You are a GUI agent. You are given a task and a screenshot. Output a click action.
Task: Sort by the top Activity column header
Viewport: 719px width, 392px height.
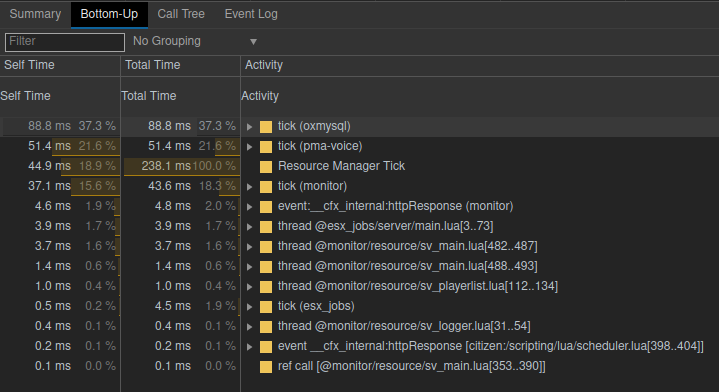tap(480, 65)
